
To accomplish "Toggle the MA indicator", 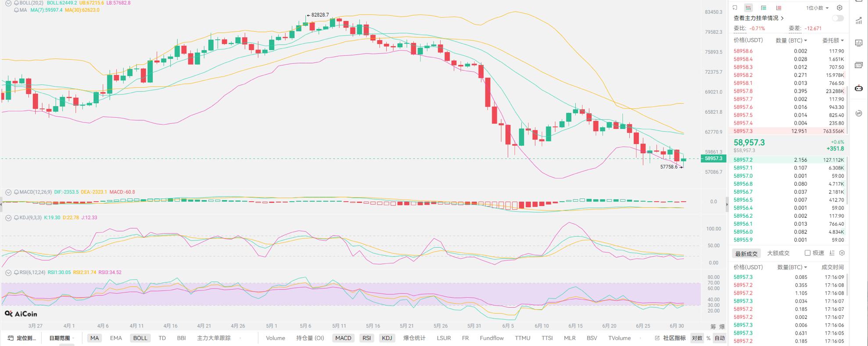I will [94, 338].
